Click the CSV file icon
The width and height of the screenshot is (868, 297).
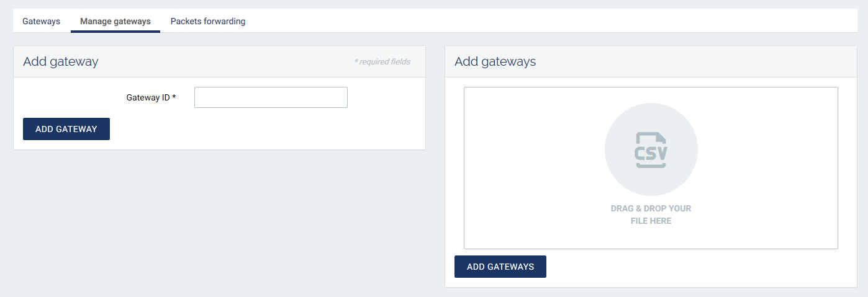[x=651, y=149]
